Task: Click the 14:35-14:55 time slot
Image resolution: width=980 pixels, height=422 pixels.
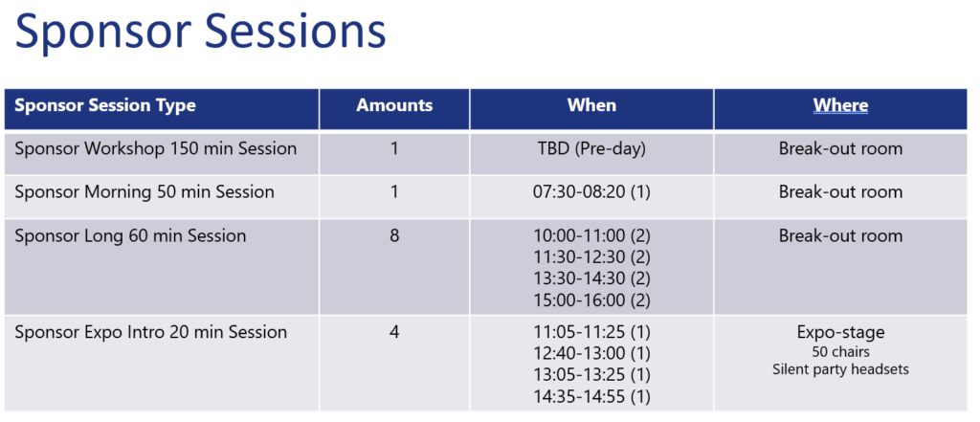Action: (591, 396)
